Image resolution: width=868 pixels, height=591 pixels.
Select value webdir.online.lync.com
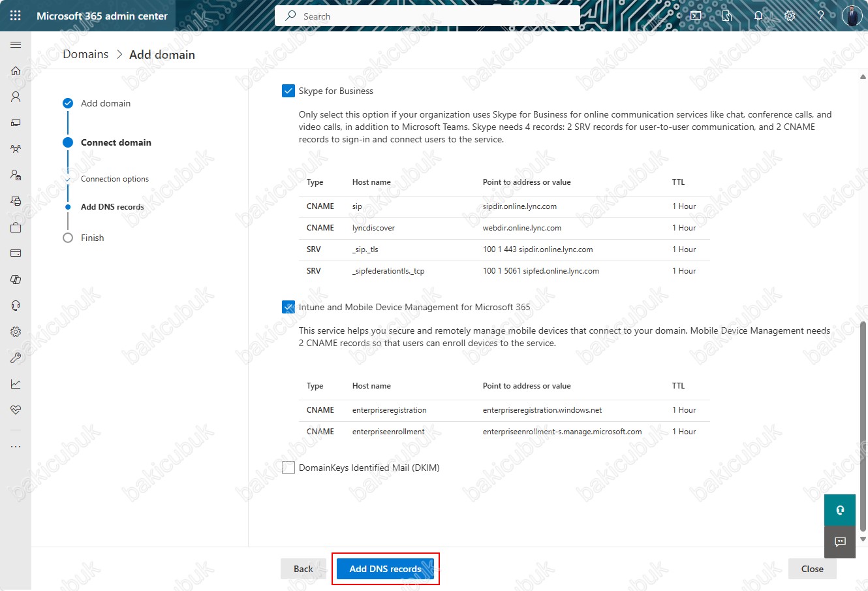[522, 228]
